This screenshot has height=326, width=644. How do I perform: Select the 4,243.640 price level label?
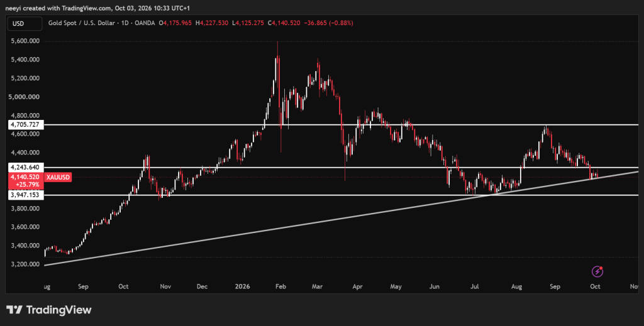point(26,167)
